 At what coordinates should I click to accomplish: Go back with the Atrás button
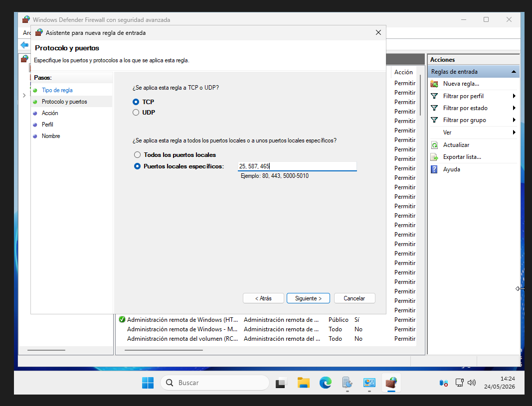click(263, 298)
